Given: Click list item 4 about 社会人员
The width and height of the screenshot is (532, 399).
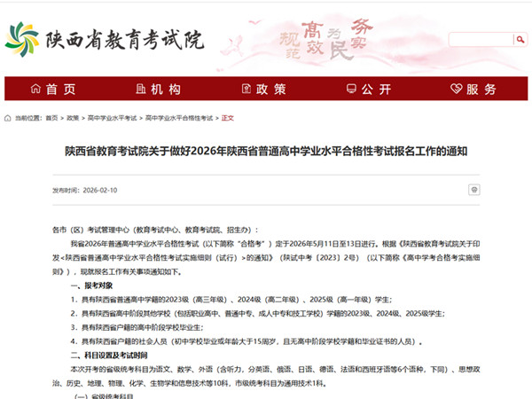Looking at the screenshot, I should click(246, 341).
